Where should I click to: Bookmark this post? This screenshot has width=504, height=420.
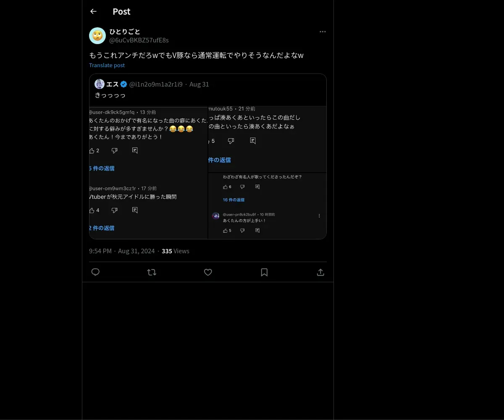tap(264, 272)
